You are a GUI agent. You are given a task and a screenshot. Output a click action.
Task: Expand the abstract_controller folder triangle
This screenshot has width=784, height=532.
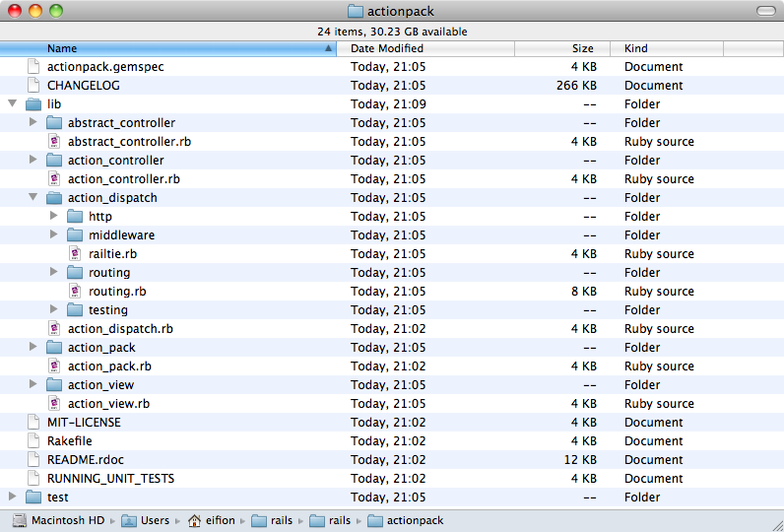[33, 122]
